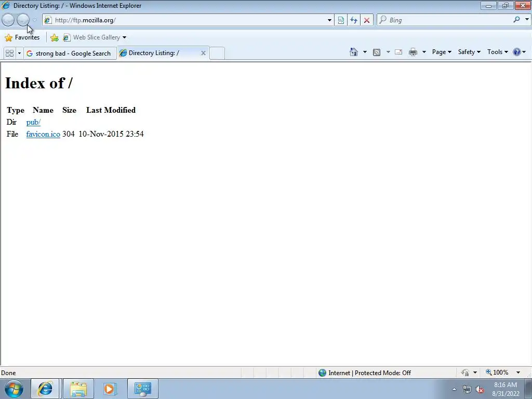Expand the Print options dropdown arrow
The height and width of the screenshot is (399, 532).
point(424,52)
